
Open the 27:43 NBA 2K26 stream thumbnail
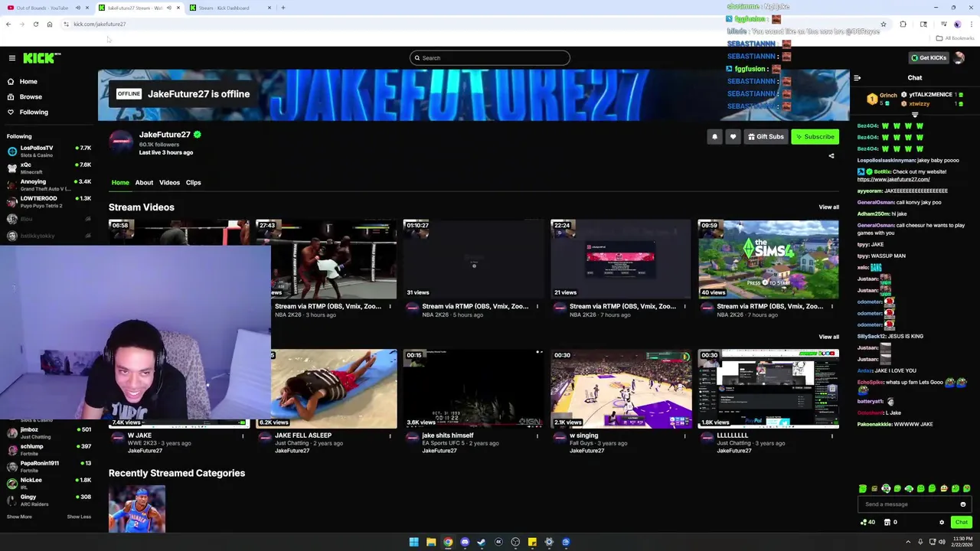coord(326,259)
